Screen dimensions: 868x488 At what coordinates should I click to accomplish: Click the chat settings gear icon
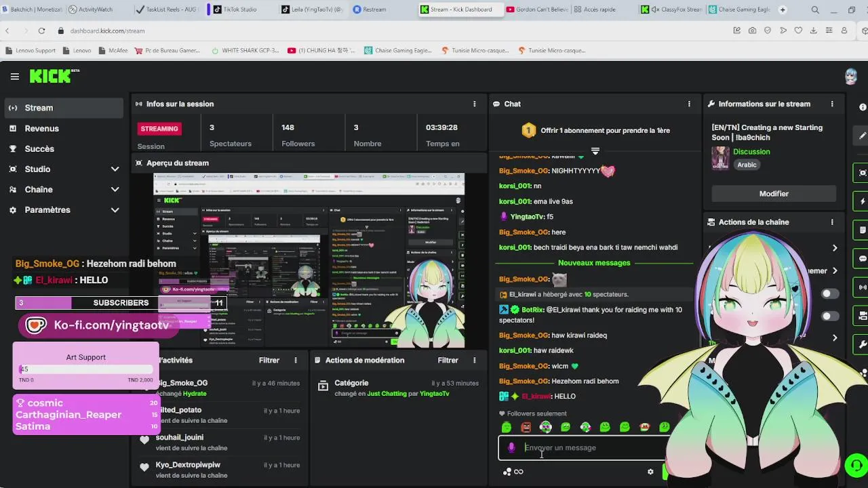650,472
